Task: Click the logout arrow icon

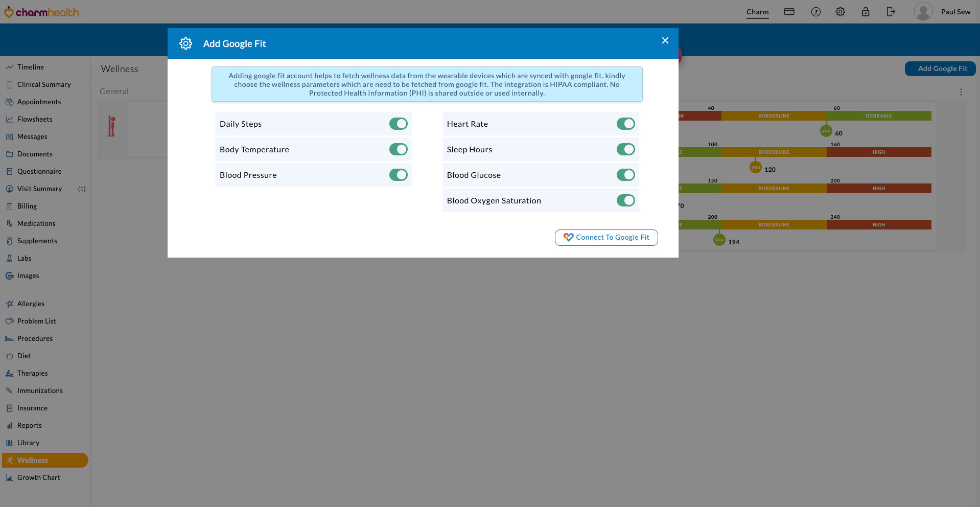Action: click(x=891, y=12)
